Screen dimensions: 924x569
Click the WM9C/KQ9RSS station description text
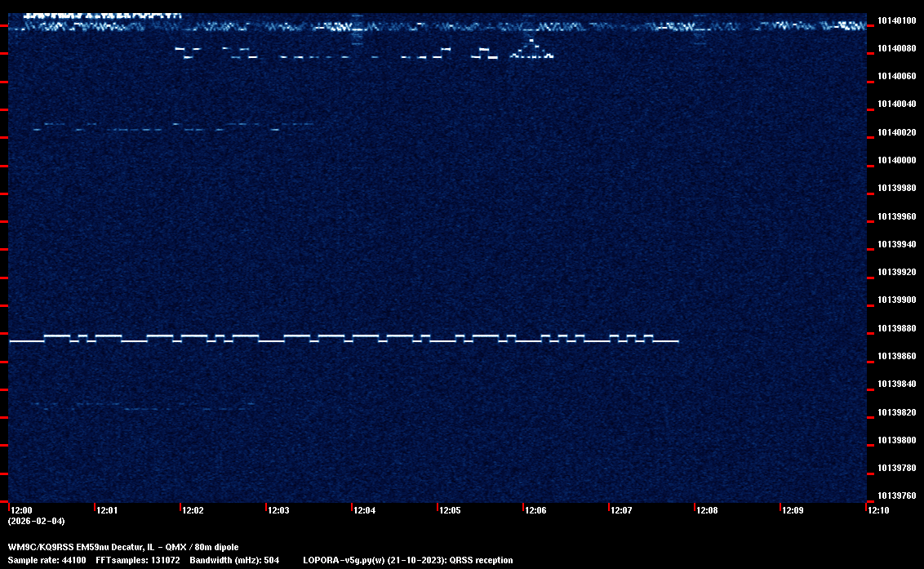(123, 547)
